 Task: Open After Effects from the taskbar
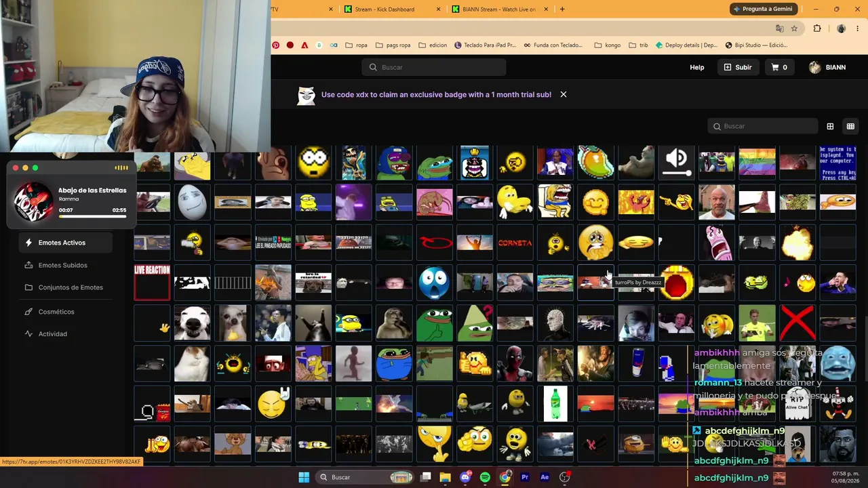[x=545, y=477]
